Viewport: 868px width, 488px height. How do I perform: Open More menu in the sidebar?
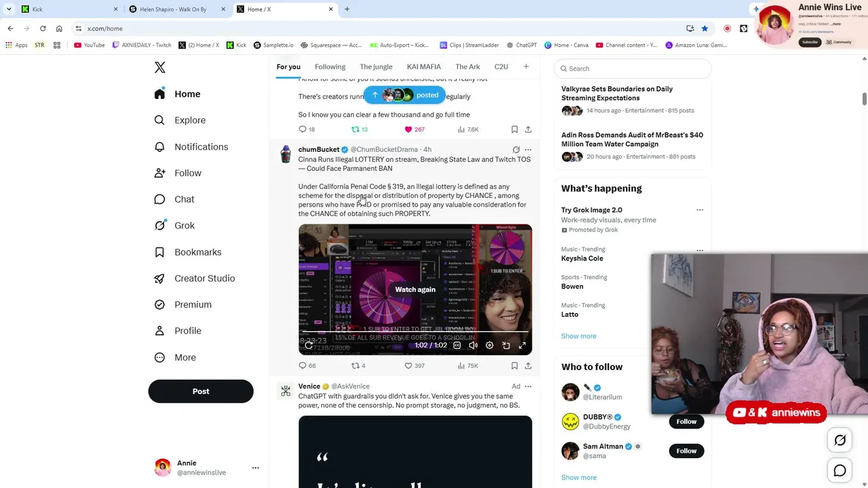pyautogui.click(x=175, y=357)
